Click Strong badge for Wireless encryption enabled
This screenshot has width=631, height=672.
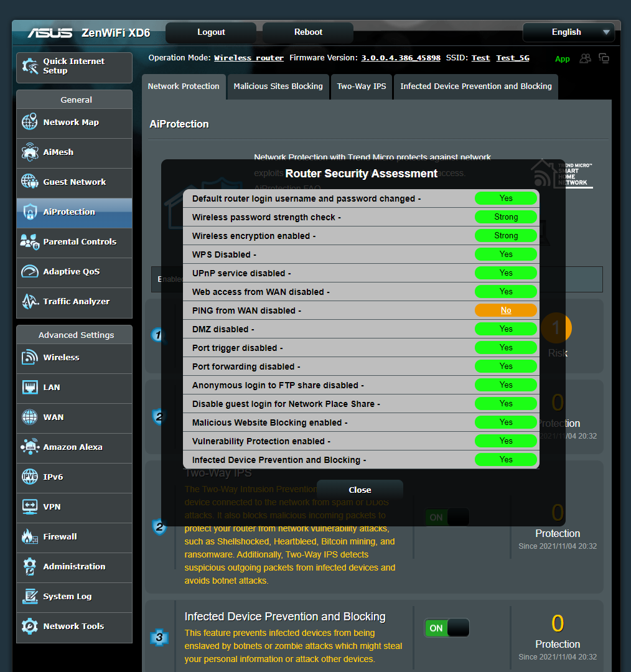click(x=506, y=236)
